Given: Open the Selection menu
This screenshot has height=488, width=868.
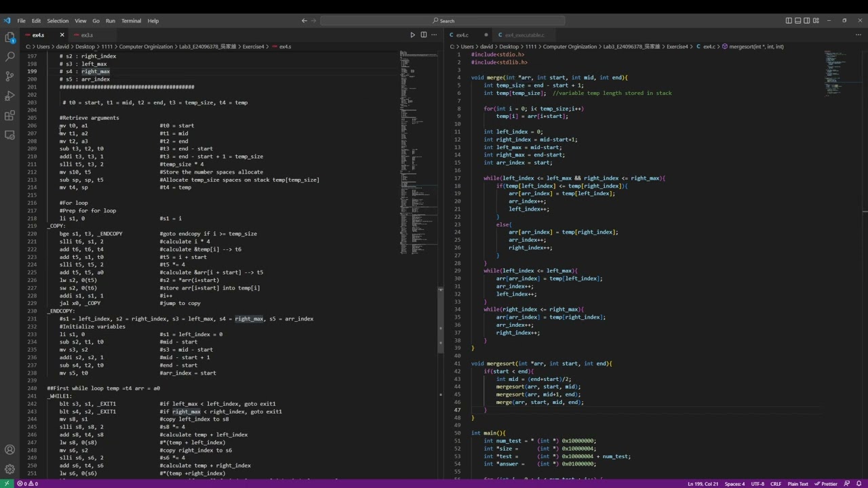Looking at the screenshot, I should click(58, 21).
